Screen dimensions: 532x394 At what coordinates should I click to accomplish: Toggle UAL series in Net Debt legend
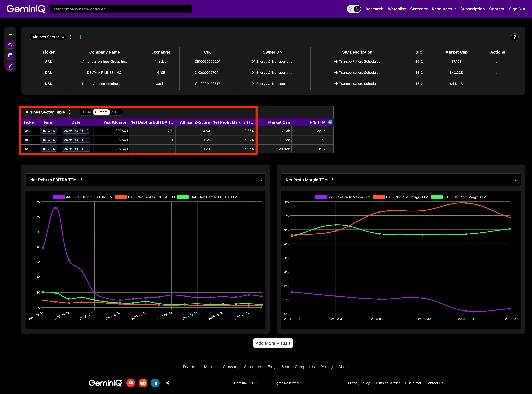point(207,197)
